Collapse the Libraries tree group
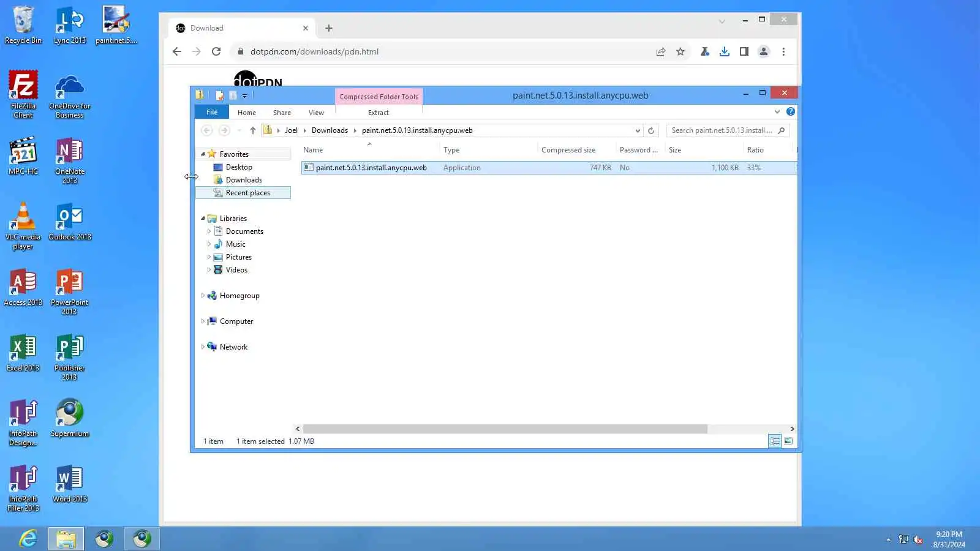Image resolution: width=980 pixels, height=551 pixels. coord(203,218)
